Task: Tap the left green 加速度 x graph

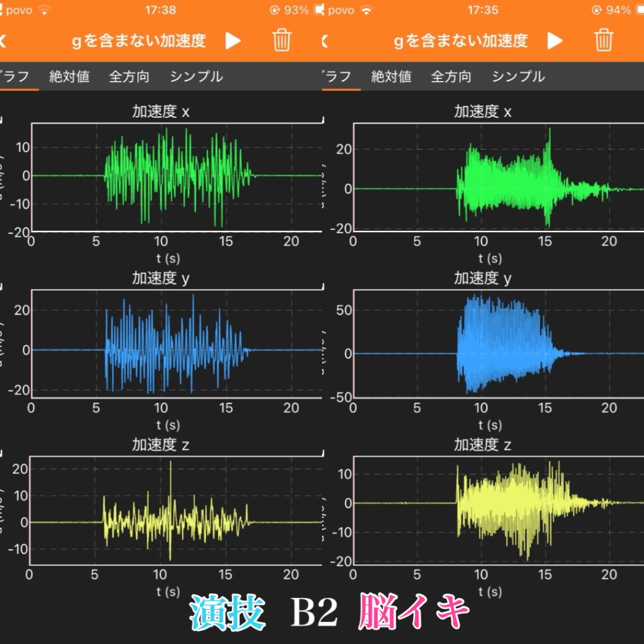Action: pyautogui.click(x=176, y=176)
